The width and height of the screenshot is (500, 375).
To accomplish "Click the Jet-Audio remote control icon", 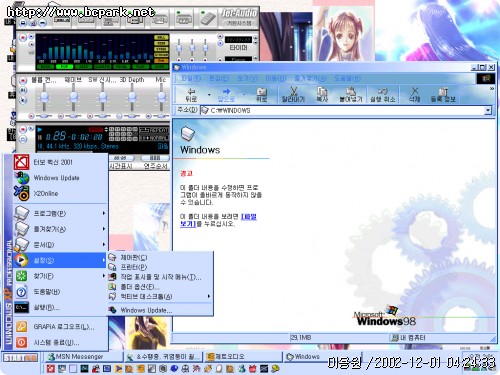I will point(208,18).
